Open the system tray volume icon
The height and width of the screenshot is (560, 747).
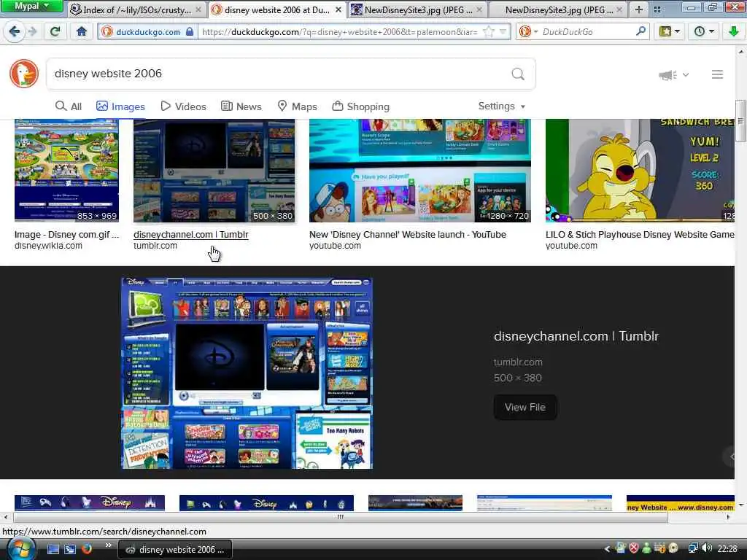(x=706, y=548)
